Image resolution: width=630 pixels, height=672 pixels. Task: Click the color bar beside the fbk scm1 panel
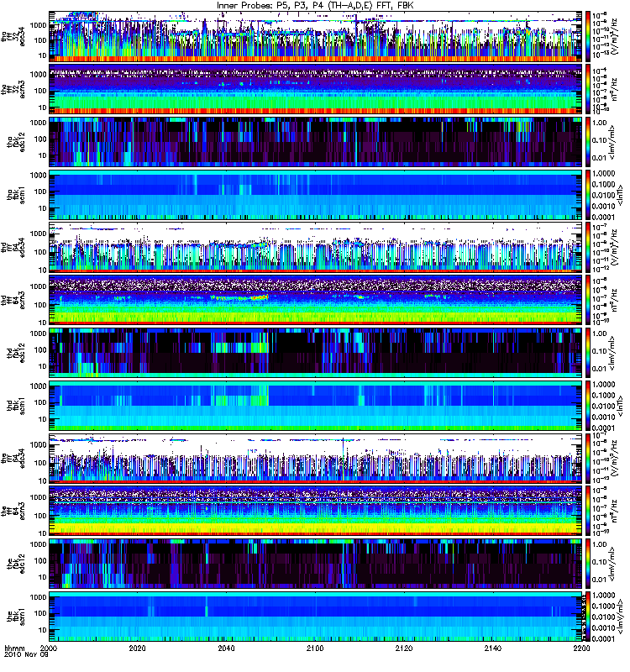pyautogui.click(x=588, y=616)
